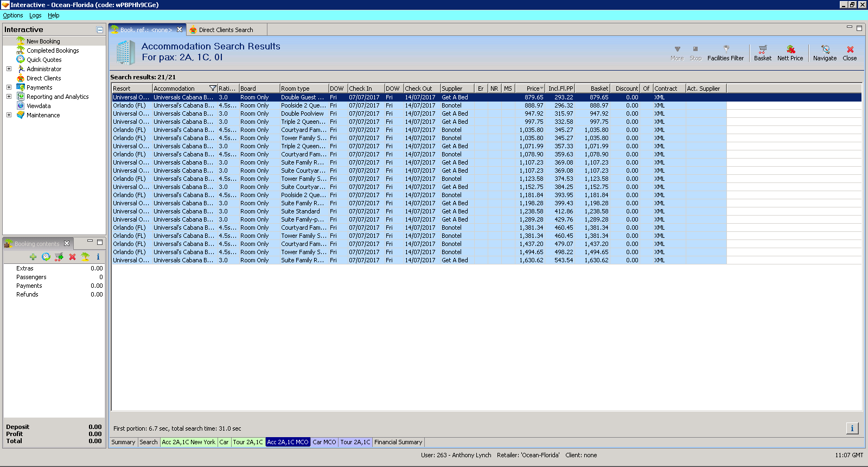Open the filter on Accommodation column header

213,89
